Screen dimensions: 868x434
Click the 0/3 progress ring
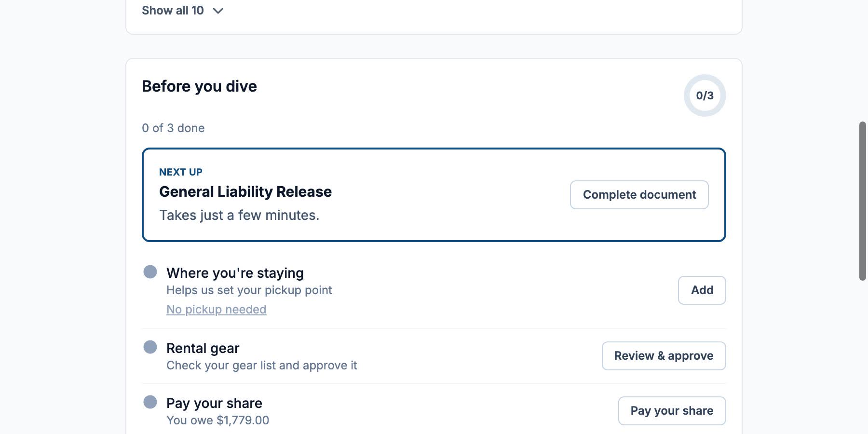coord(705,95)
